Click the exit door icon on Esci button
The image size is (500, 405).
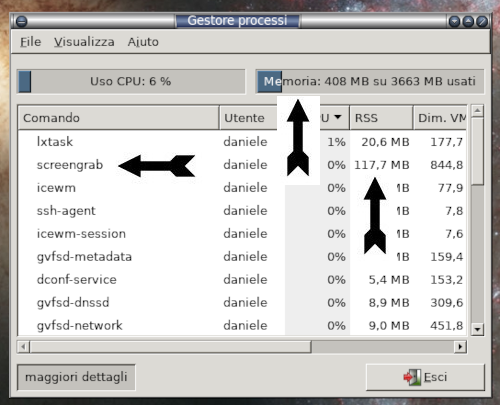412,377
